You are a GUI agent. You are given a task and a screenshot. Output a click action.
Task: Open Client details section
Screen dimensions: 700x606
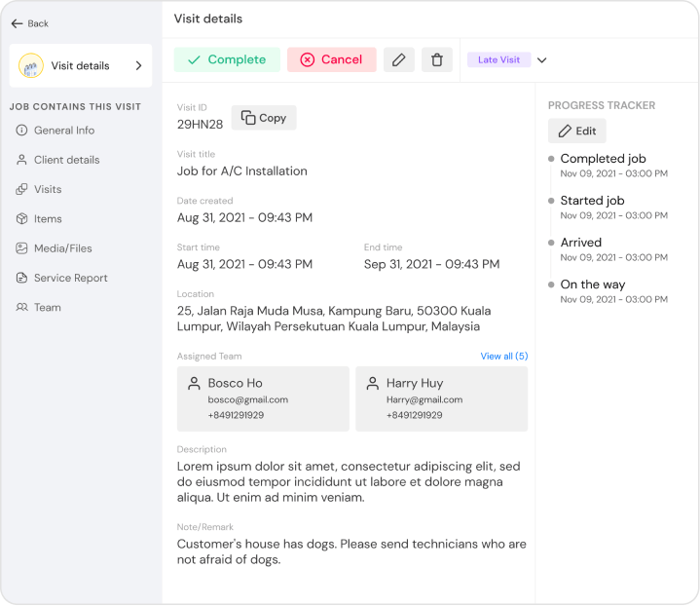pyautogui.click(x=58, y=160)
